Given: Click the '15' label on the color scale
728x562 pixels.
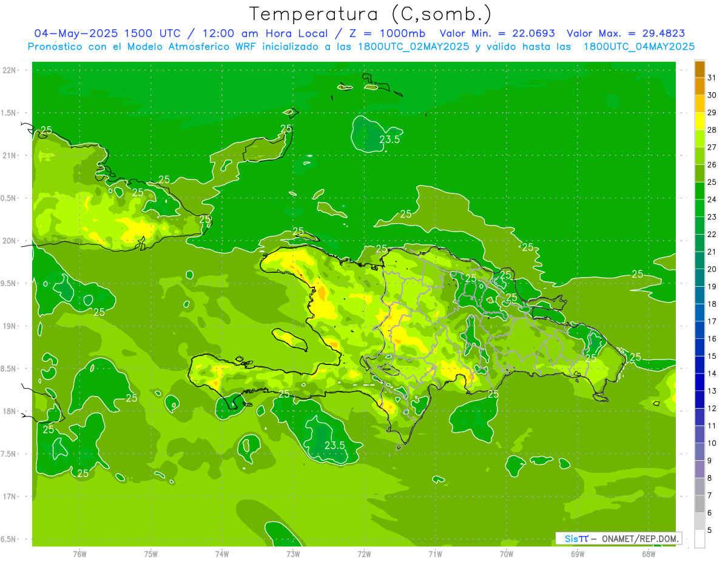Looking at the screenshot, I should click(x=712, y=356).
